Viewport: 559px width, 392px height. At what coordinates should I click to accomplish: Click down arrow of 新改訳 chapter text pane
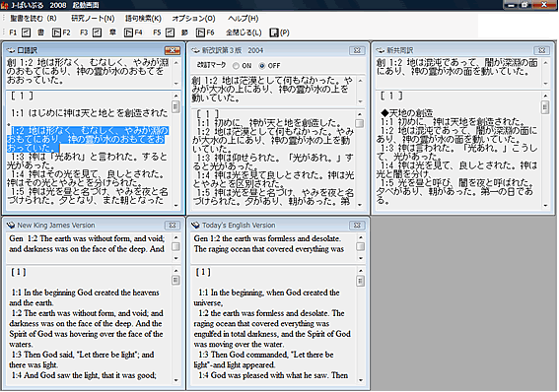click(360, 205)
